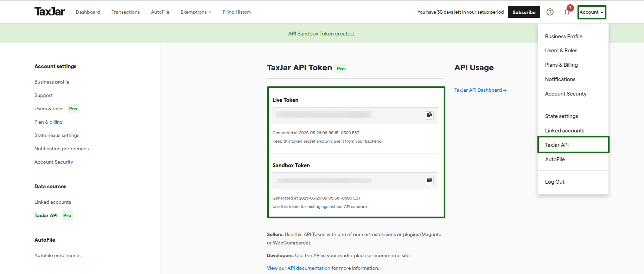This screenshot has height=274, width=644.
Task: Open Business profile in sidebar
Action: (52, 82)
